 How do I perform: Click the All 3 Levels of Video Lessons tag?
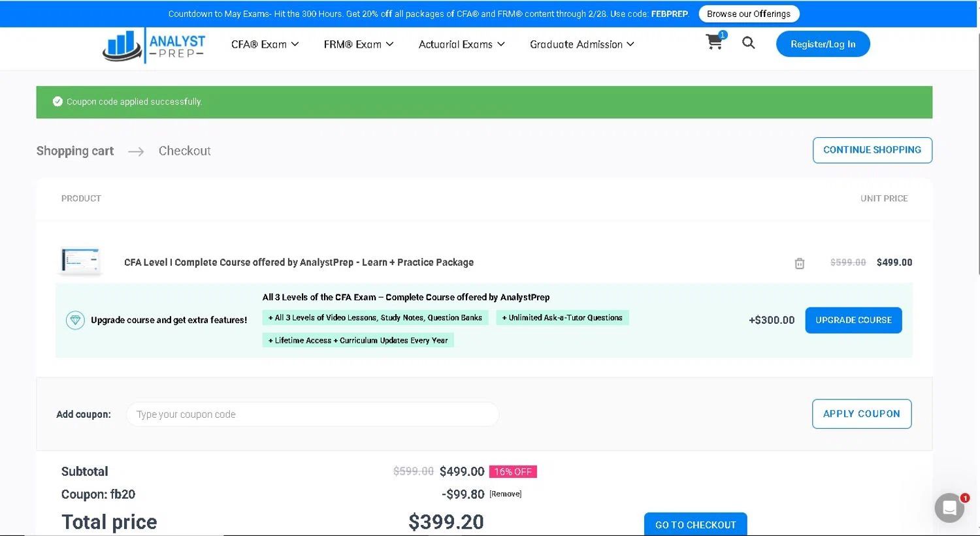pyautogui.click(x=375, y=318)
